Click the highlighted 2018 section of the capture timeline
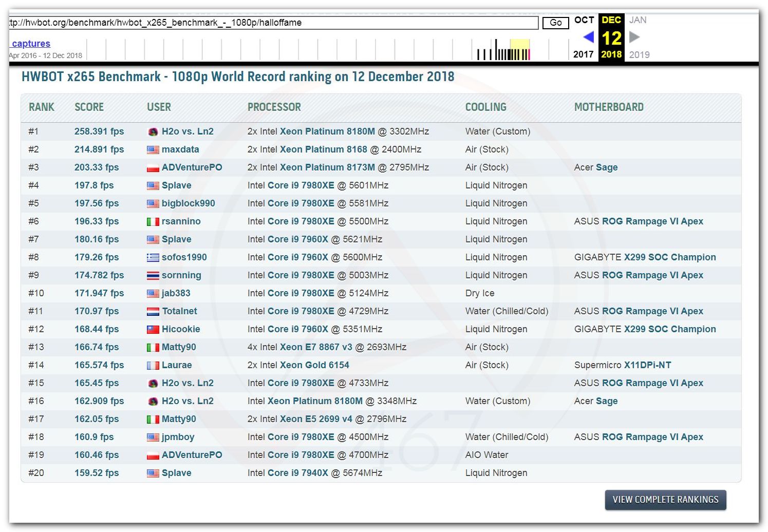768x532 pixels. tap(519, 49)
